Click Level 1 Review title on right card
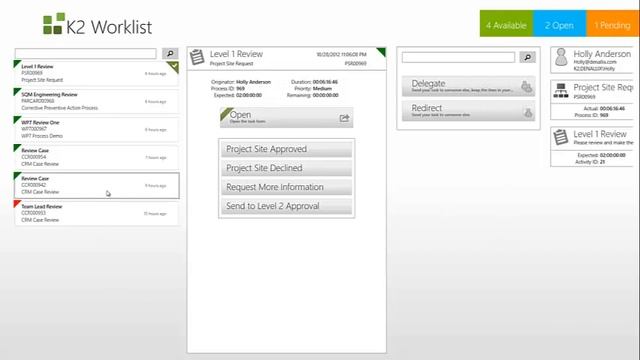 pos(600,134)
